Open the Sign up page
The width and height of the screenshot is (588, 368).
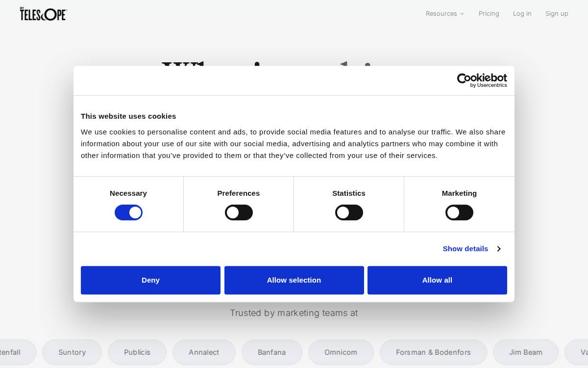click(557, 14)
